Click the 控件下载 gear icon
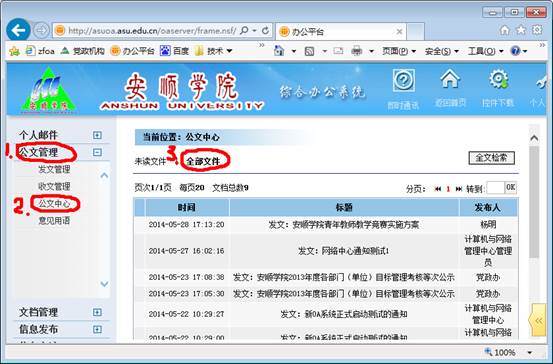The width and height of the screenshot is (553, 364). [498, 79]
